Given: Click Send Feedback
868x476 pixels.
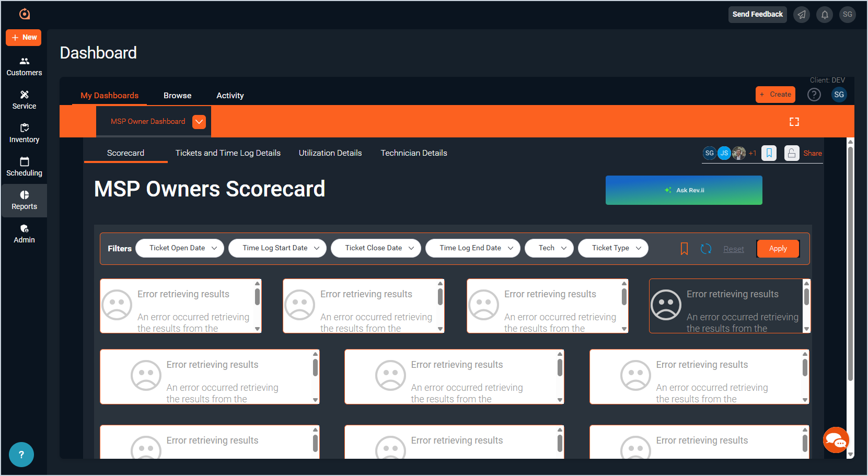Looking at the screenshot, I should click(758, 15).
